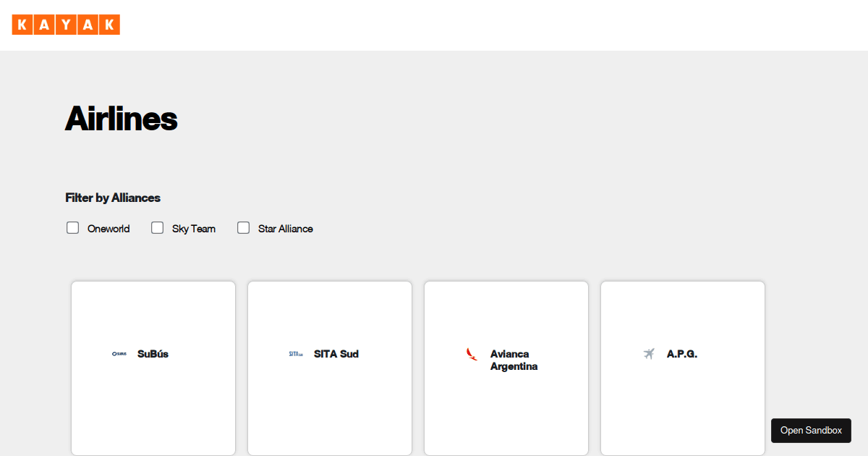Click the Airlines page heading
The width and height of the screenshot is (868, 456).
coord(122,118)
